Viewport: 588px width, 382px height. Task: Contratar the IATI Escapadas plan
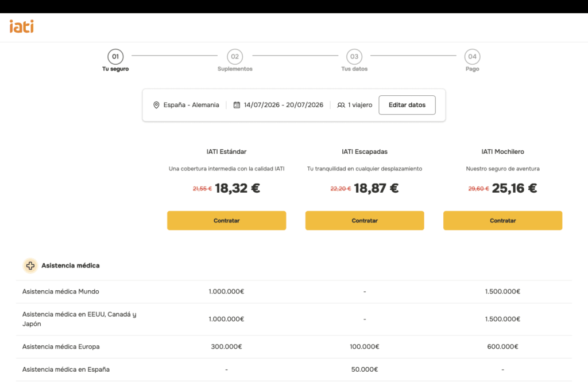365,221
